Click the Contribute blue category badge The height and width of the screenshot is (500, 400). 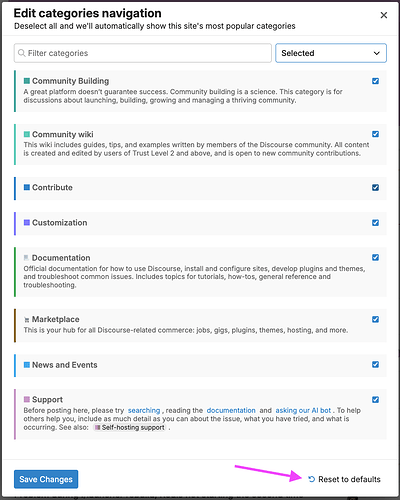[27, 187]
